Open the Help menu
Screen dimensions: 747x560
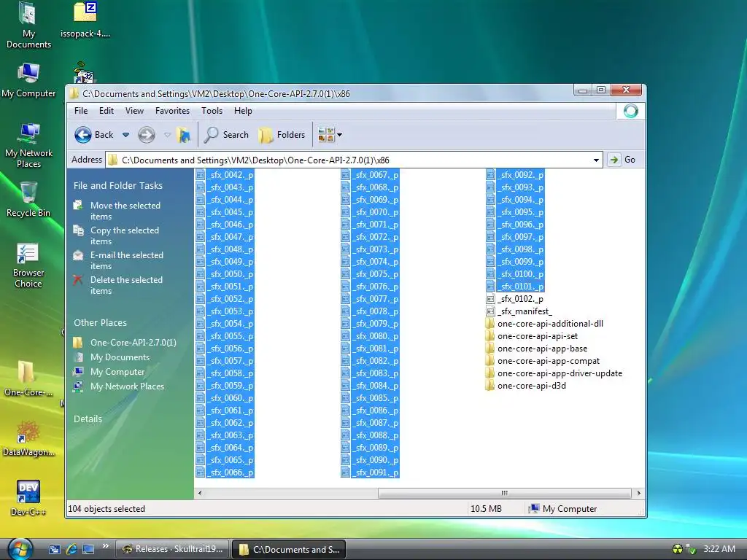243,111
